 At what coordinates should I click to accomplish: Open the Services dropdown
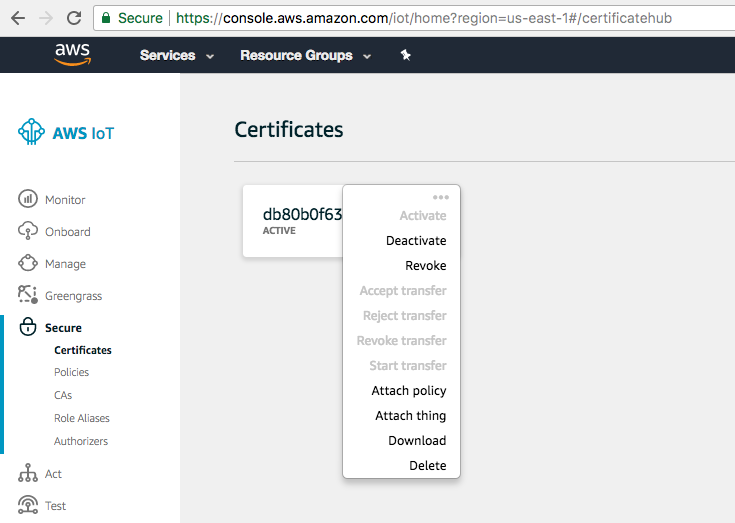point(177,55)
